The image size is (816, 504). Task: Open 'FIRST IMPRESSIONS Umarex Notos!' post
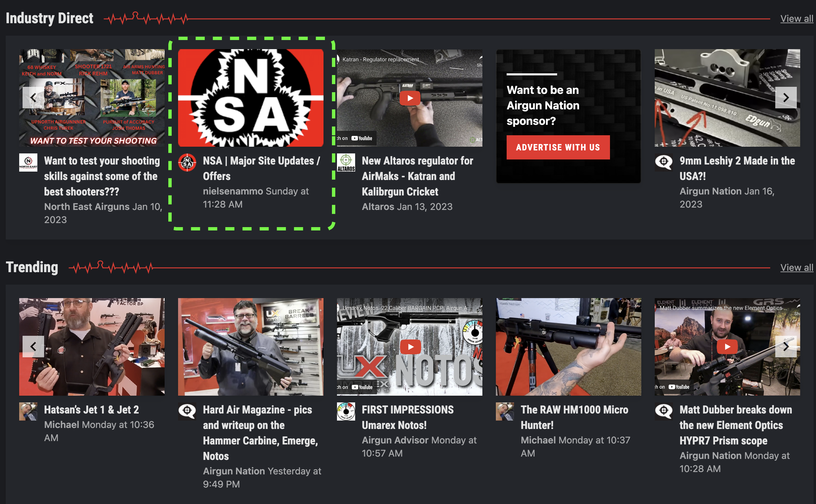(x=408, y=417)
